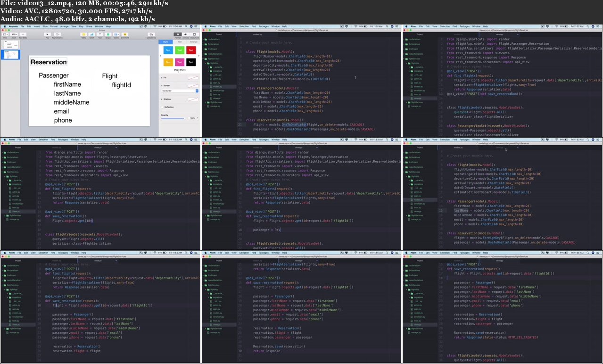This screenshot has width=603, height=364.
Task: Open the 40% Zoom dropdown
Action: pos(15,34)
